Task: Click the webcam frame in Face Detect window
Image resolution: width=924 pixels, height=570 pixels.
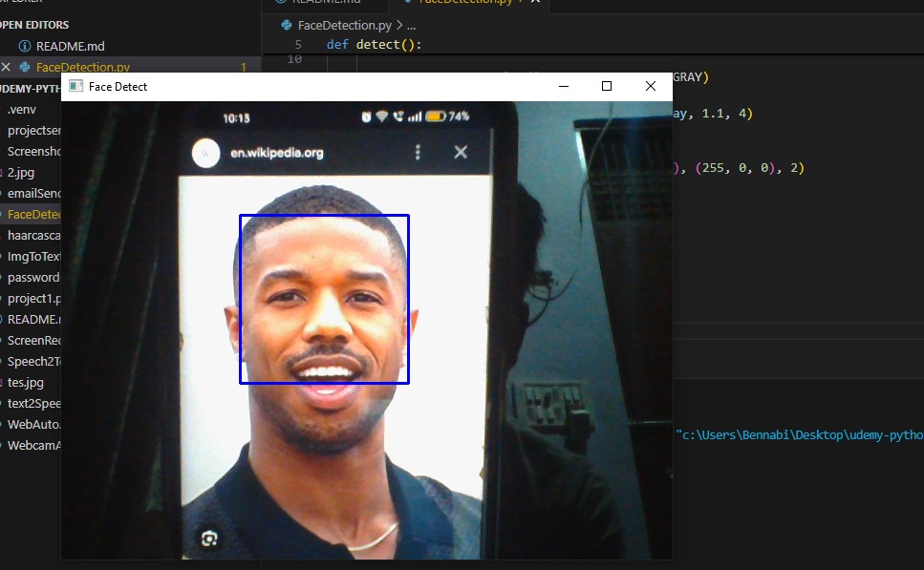Action: [367, 330]
